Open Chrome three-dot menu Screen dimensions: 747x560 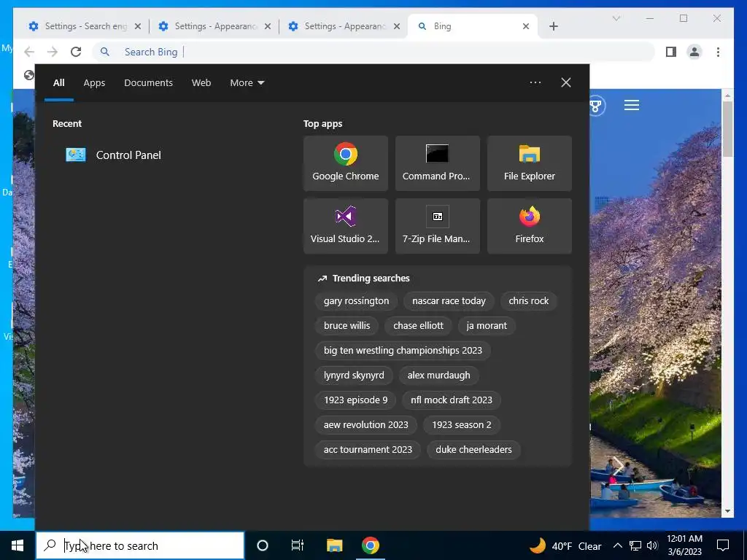(x=718, y=52)
